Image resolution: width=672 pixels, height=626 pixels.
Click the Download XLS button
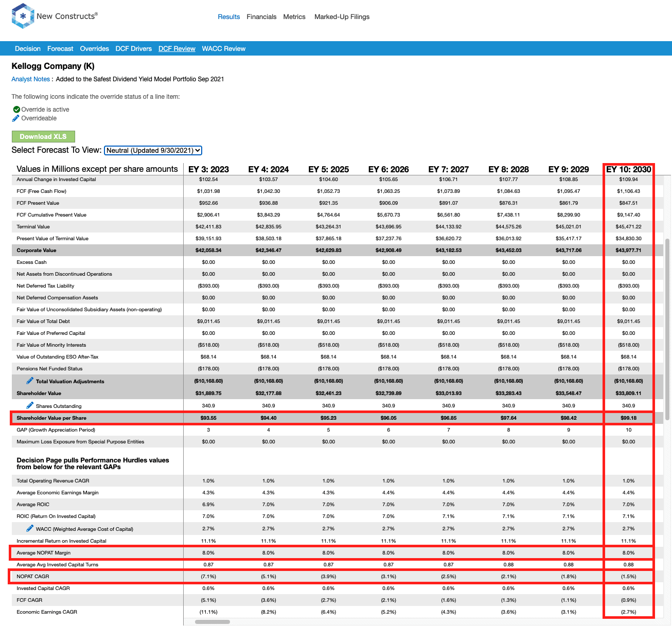coord(43,136)
